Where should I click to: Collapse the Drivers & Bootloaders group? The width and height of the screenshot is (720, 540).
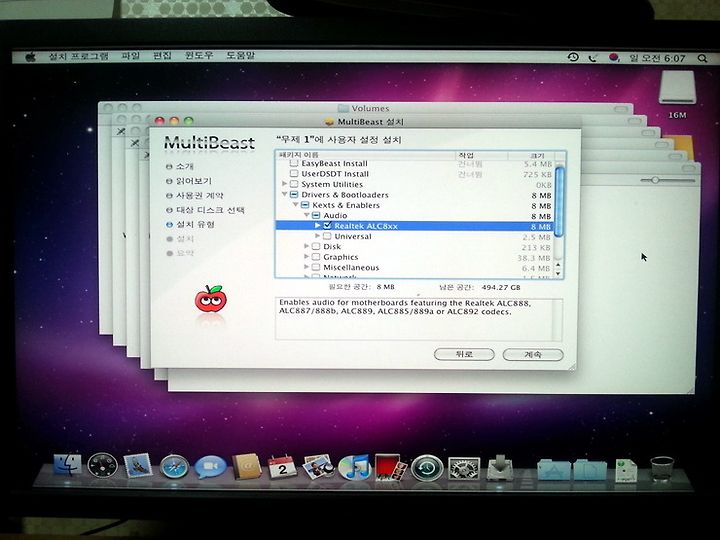click(x=285, y=195)
